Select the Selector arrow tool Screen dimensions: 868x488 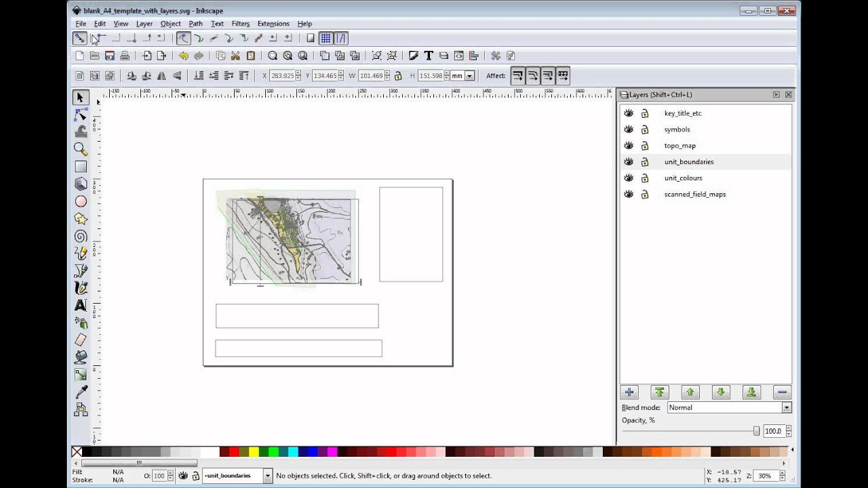point(81,98)
